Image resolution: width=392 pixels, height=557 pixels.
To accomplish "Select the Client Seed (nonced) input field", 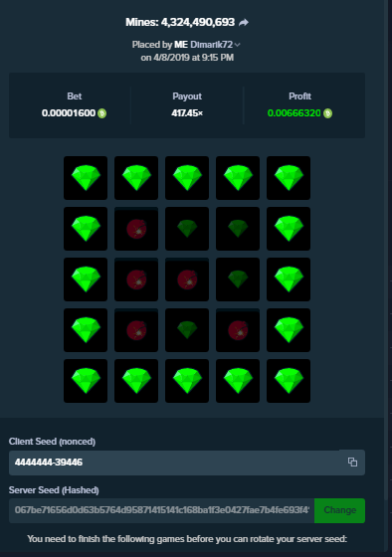I will click(187, 463).
